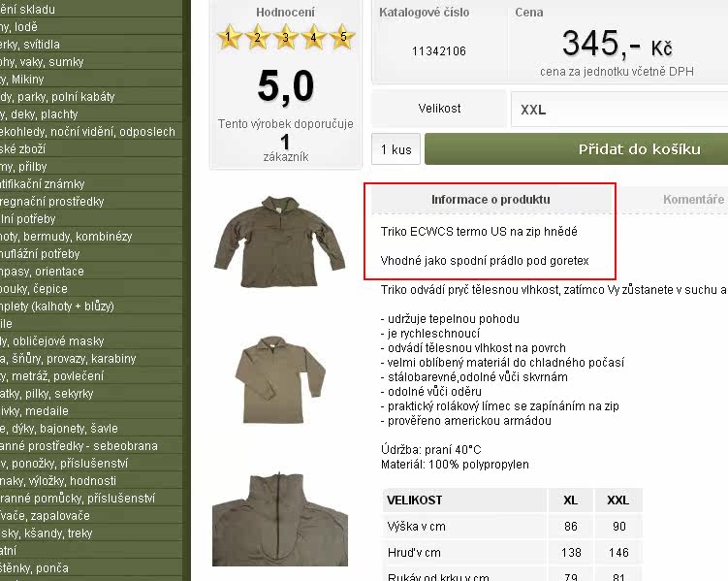Image resolution: width=728 pixels, height=581 pixels.
Task: Click the fifth rating star
Action: tap(343, 37)
